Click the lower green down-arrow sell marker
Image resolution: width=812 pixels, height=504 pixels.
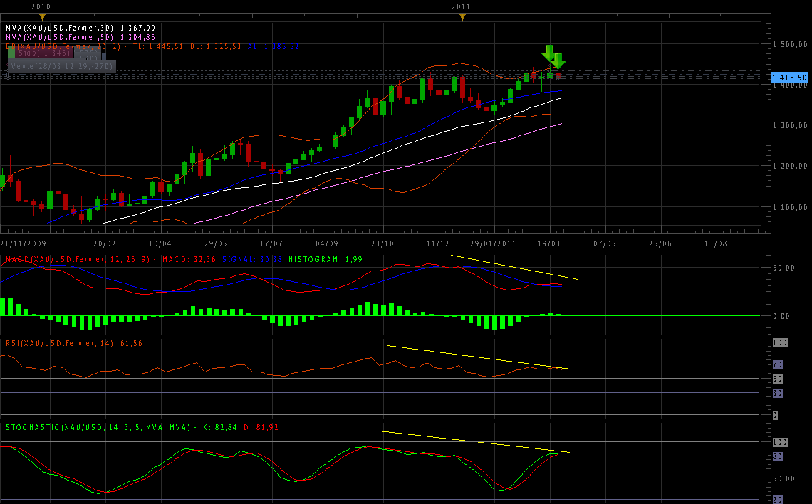(558, 61)
